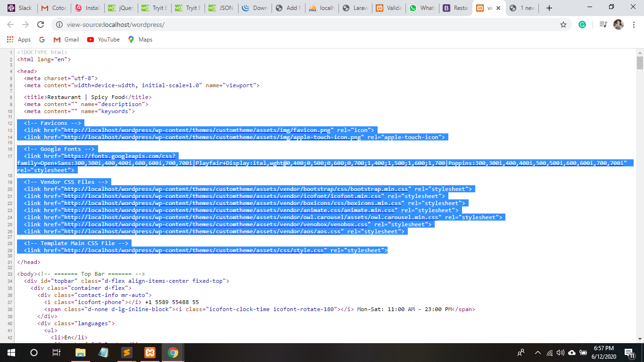The image size is (644, 362).
Task: Click the Chrome profile avatar
Action: point(618,25)
